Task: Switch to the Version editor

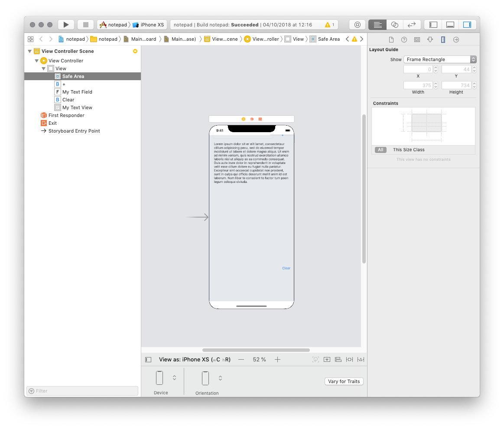Action: 412,25
